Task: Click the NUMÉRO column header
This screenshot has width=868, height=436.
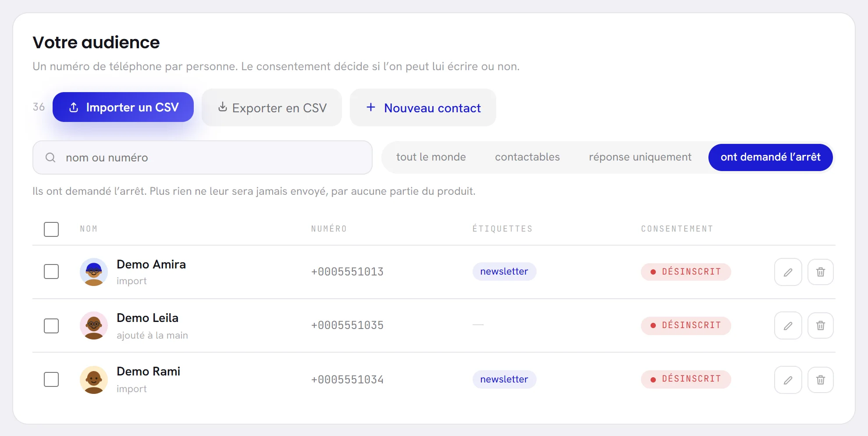Action: click(329, 229)
